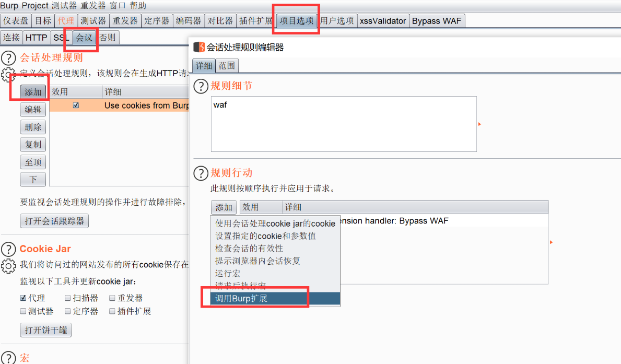This screenshot has height=364, width=621.
Task: Click the 编辑 rule button
Action: tap(33, 110)
